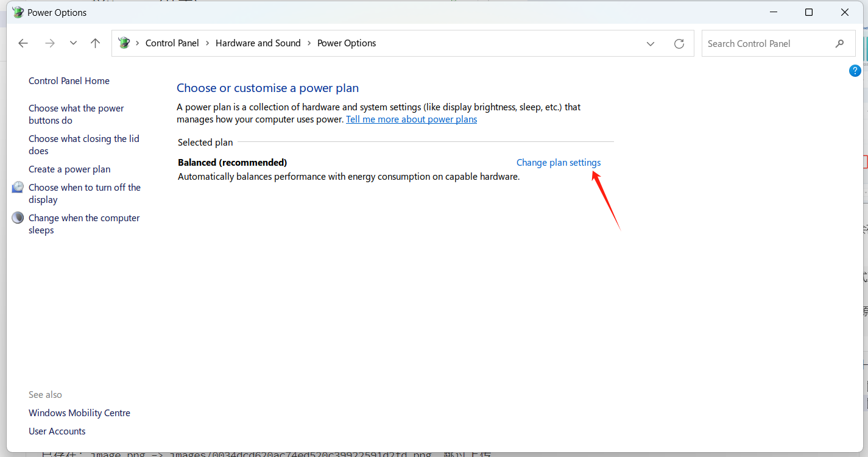Open Tell me more about power plans
Viewport: 868px width, 457px height.
click(411, 119)
